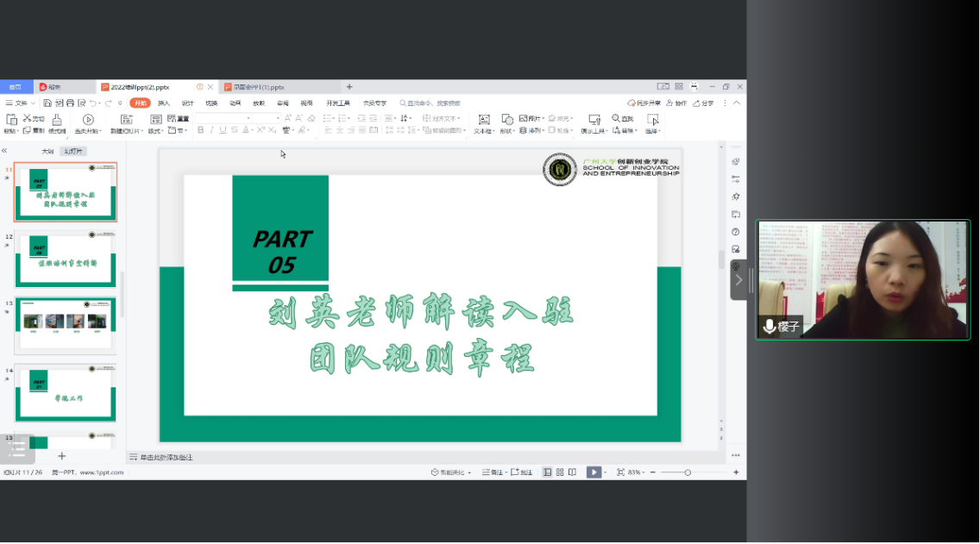The width and height of the screenshot is (980, 544).
Task: Toggle normal view button in status bar
Action: [x=548, y=472]
